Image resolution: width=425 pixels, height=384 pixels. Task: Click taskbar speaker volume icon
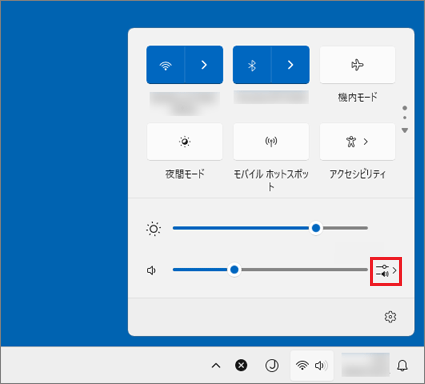coord(321,366)
